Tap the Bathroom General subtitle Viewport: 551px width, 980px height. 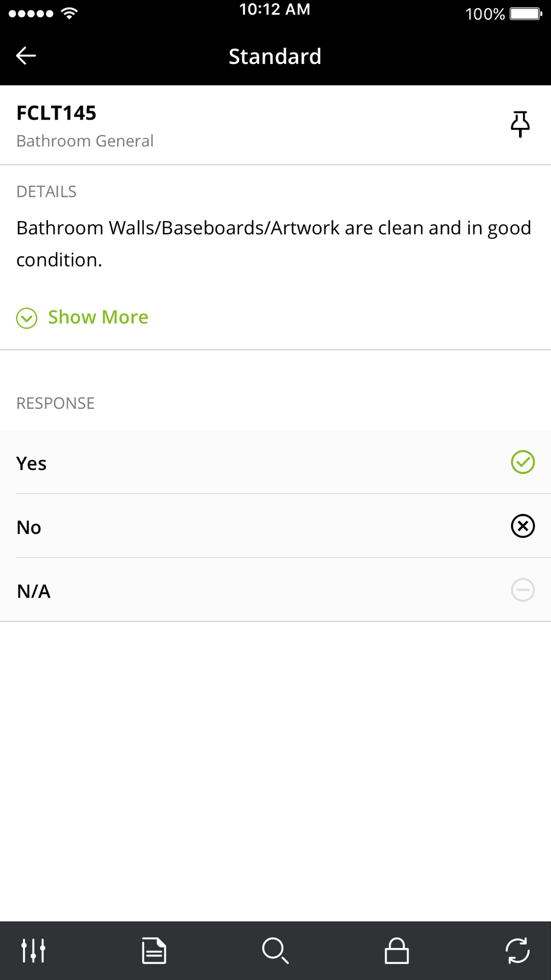(85, 141)
